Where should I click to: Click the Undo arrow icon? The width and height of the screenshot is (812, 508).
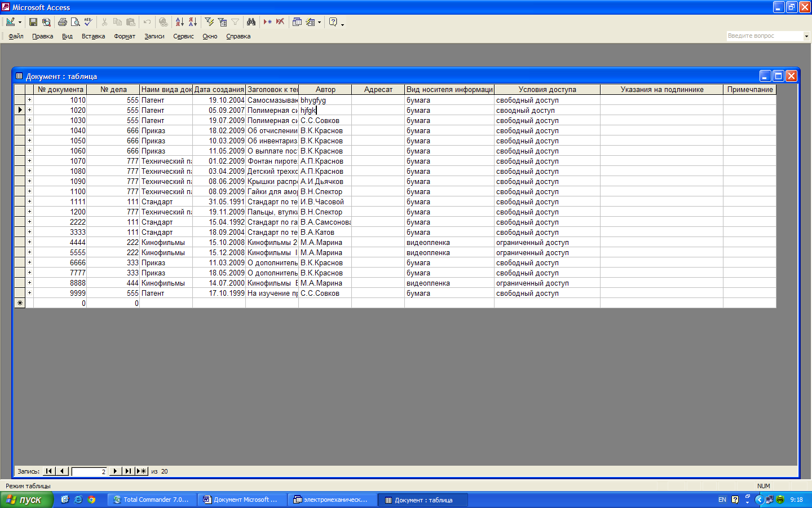click(147, 22)
